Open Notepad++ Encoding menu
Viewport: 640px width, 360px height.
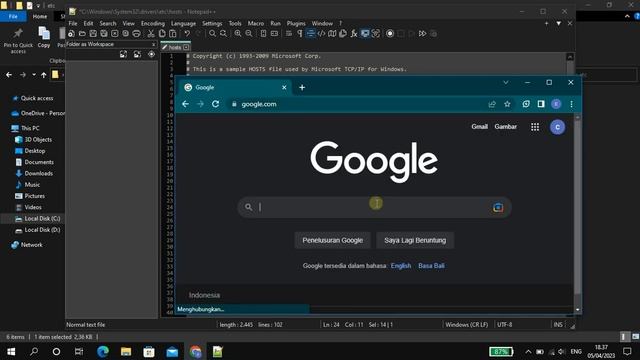click(x=153, y=24)
